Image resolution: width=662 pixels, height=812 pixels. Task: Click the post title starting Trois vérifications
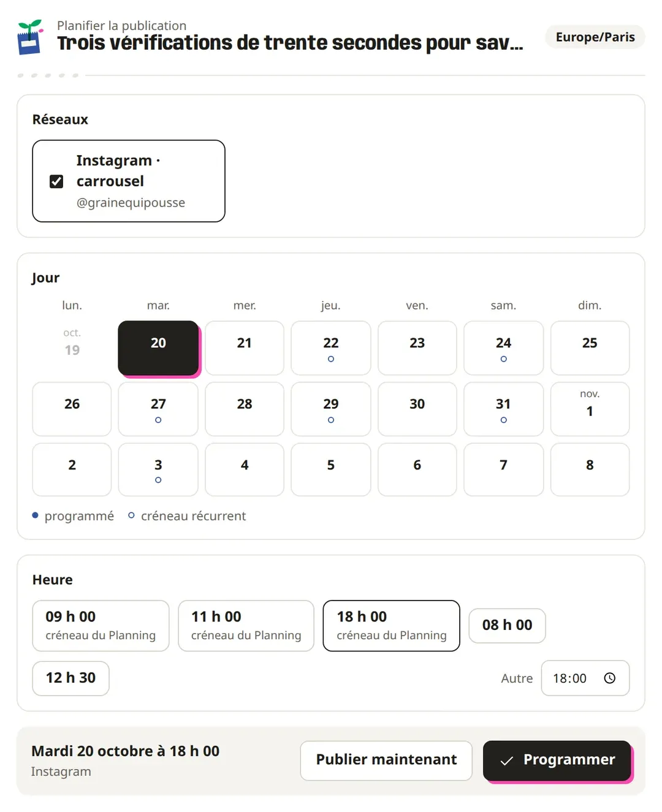pyautogui.click(x=290, y=43)
